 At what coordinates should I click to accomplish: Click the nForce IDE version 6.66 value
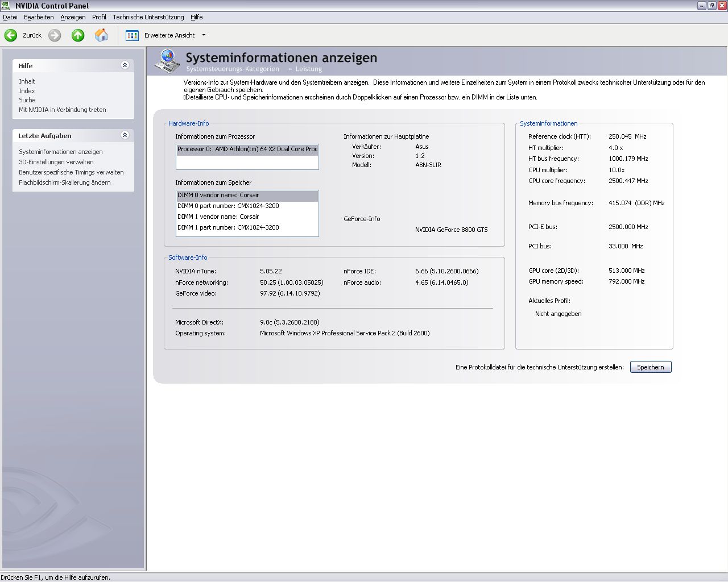pos(446,271)
